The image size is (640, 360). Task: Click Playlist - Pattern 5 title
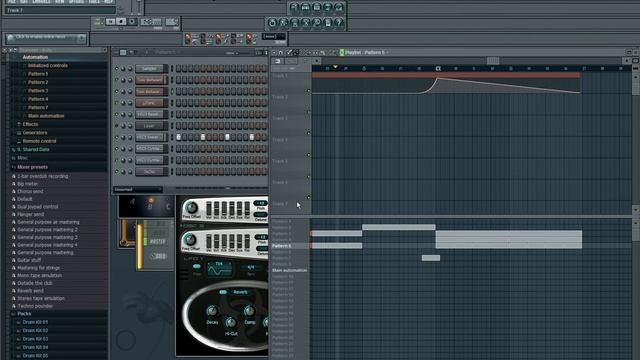pyautogui.click(x=365, y=52)
